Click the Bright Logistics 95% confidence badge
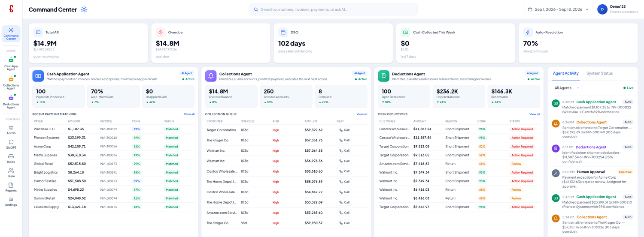 (x=137, y=172)
